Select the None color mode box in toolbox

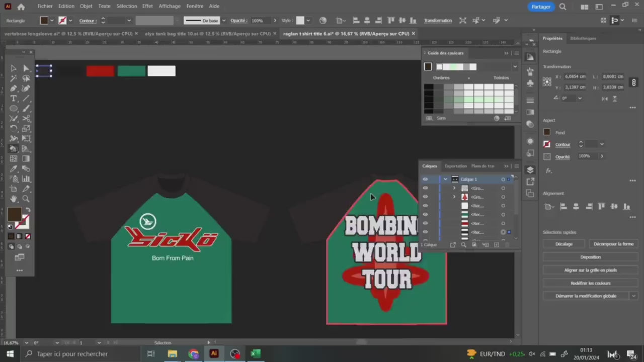[28, 236]
